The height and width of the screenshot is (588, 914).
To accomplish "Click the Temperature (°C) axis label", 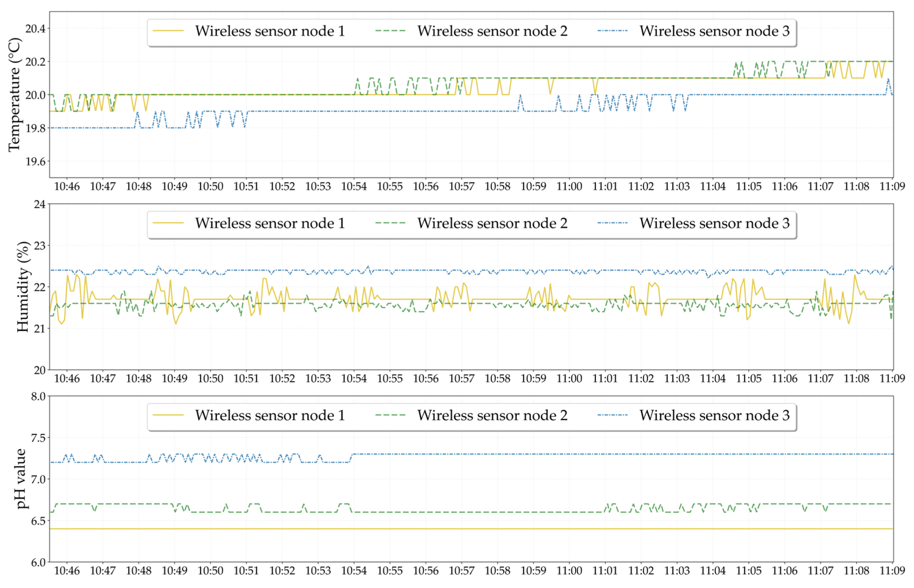I will pos(14,95).
